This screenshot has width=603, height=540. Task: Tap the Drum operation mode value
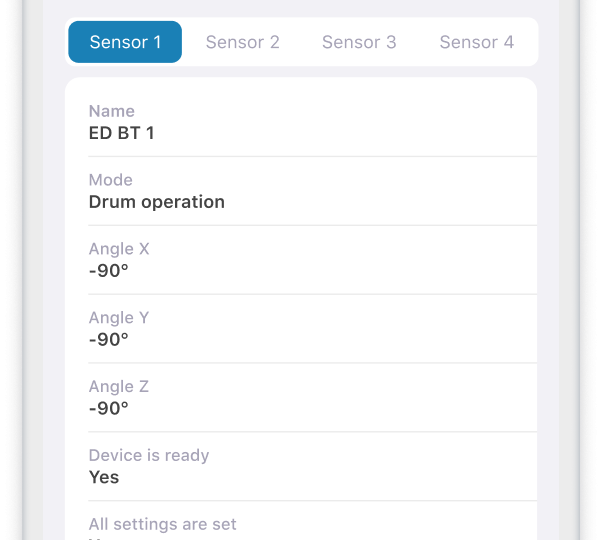(157, 202)
